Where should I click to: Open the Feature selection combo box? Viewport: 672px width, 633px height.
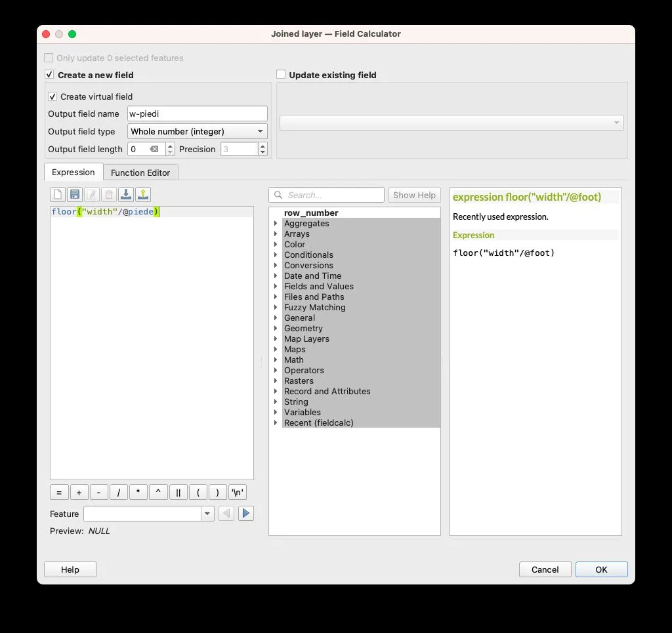tap(148, 514)
